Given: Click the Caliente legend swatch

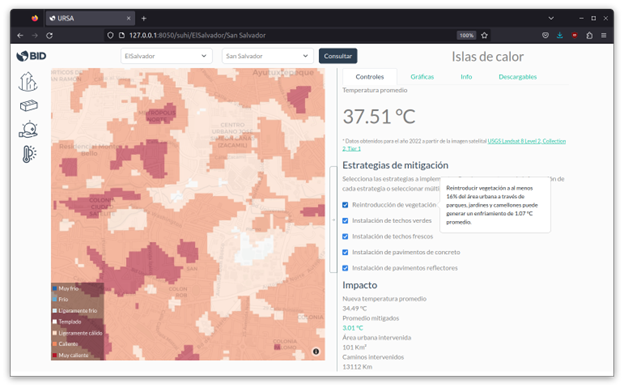Looking at the screenshot, I should pyautogui.click(x=55, y=344).
